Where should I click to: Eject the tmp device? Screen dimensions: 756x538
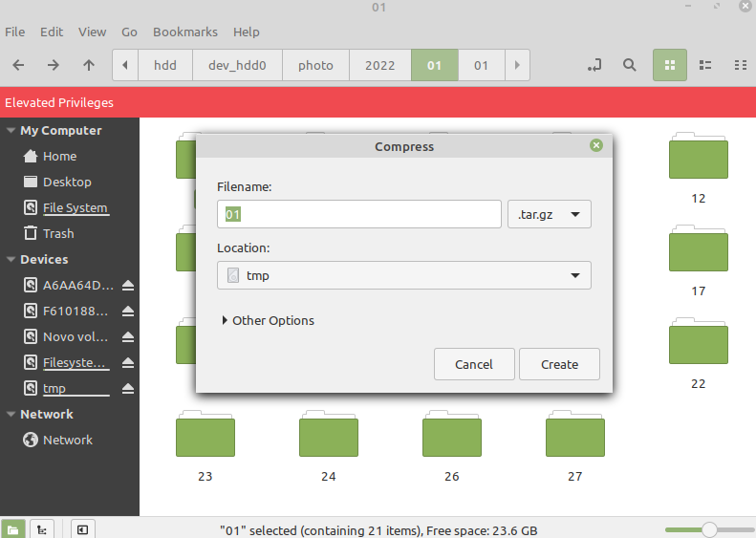128,389
